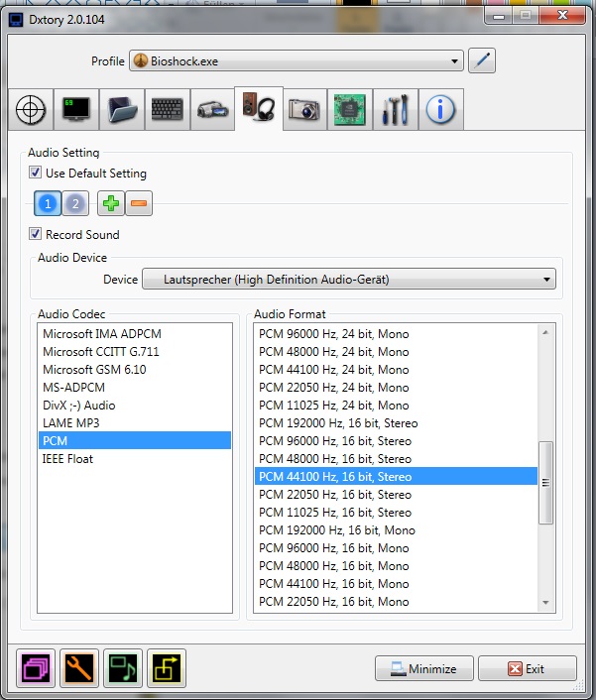
Task: Expand the Profile Bioshock.exe dropdown
Action: point(297,60)
